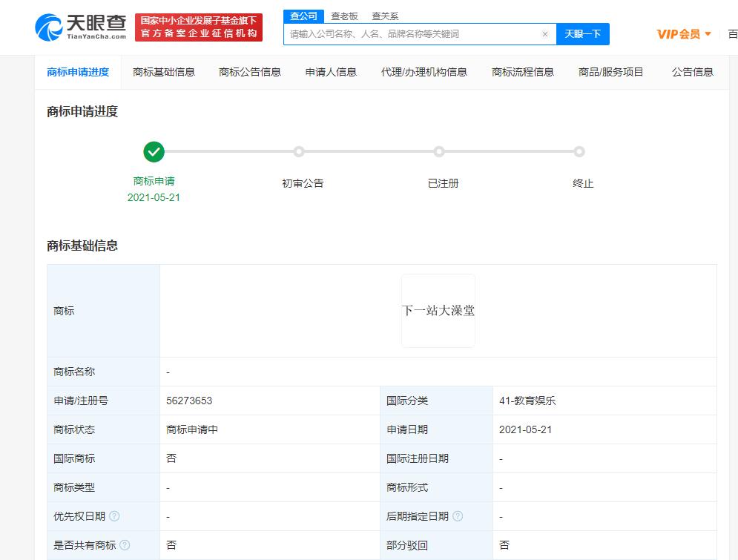Click the TianYanCha logo
The height and width of the screenshot is (560, 738).
81,27
